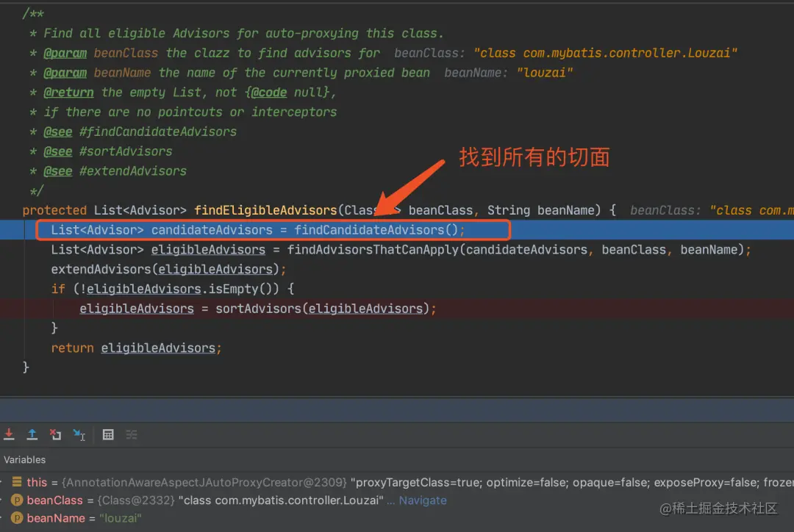Click the '#sortAdvisors' javadoc reference
Viewport: 794px width, 532px height.
126,151
